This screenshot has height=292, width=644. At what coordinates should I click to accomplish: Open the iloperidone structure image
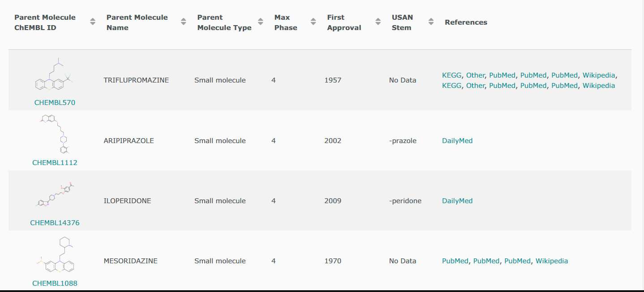[55, 196]
